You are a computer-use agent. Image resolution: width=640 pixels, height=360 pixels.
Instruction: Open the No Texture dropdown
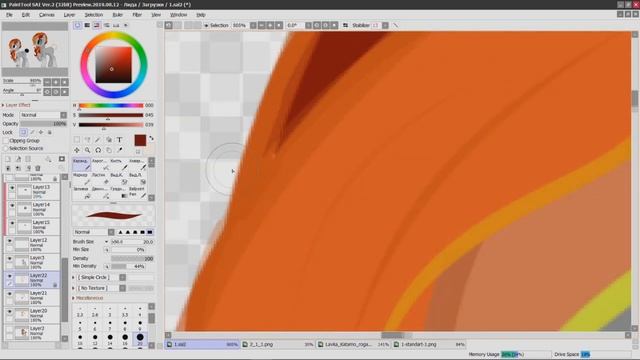(x=122, y=288)
